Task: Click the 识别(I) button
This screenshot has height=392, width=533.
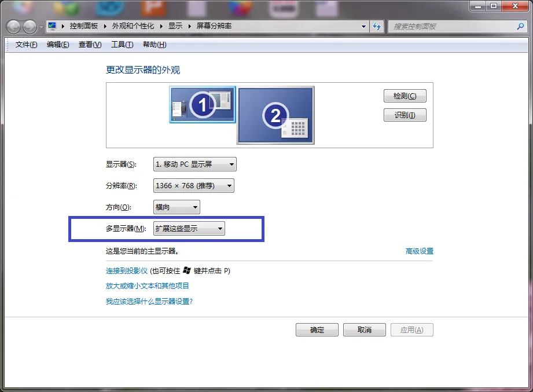Action: [x=405, y=115]
